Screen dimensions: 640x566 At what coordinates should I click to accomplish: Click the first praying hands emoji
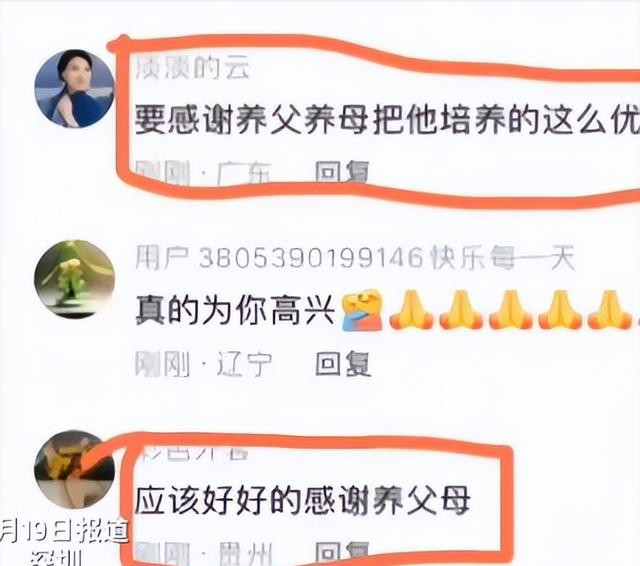(411, 310)
